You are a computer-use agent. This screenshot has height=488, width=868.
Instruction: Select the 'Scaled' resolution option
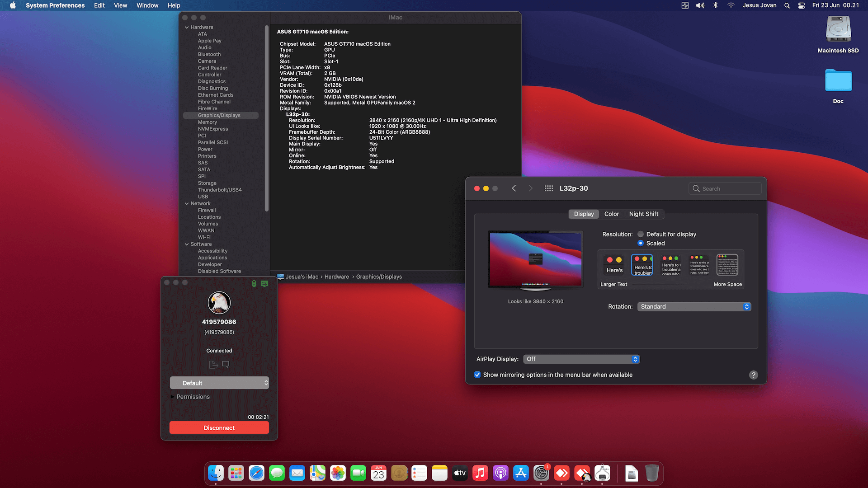pos(641,243)
